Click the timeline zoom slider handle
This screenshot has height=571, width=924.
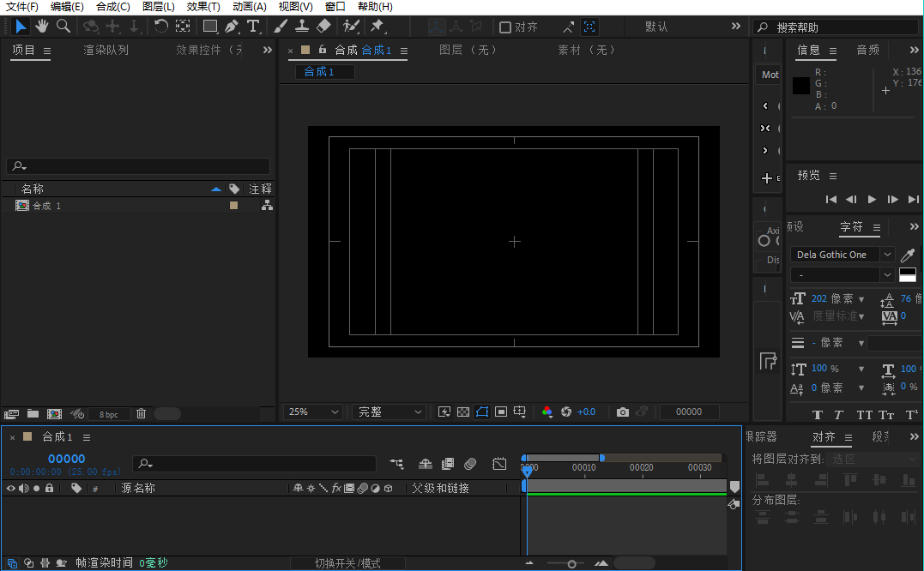click(x=571, y=564)
